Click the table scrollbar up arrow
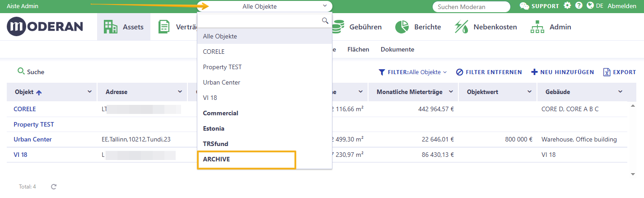The width and height of the screenshot is (644, 198). click(x=632, y=105)
